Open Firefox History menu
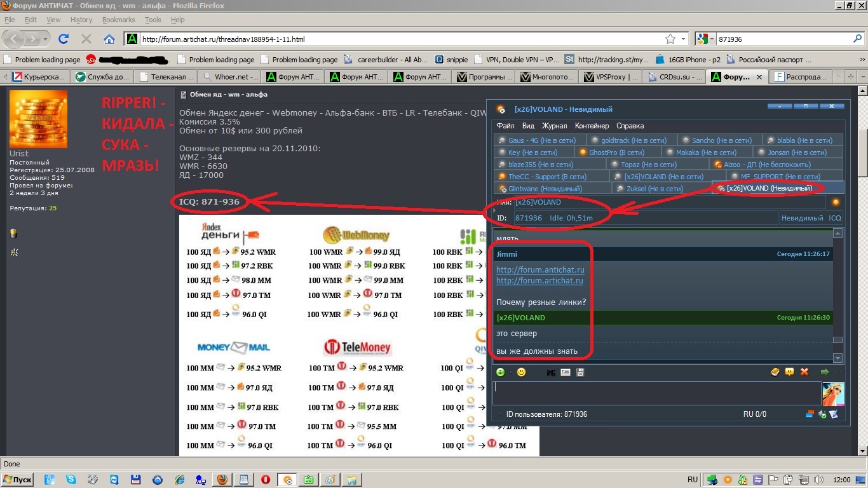 tap(81, 20)
